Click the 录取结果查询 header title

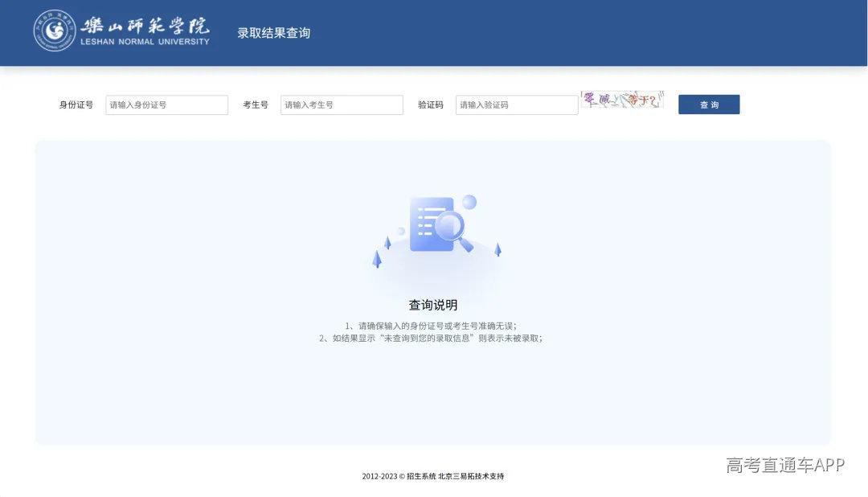[x=273, y=33]
